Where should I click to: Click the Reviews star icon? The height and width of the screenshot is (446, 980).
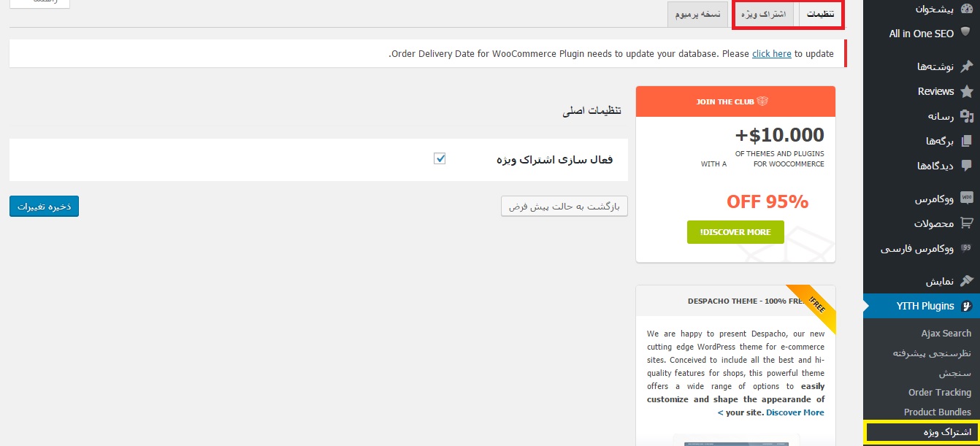[966, 91]
